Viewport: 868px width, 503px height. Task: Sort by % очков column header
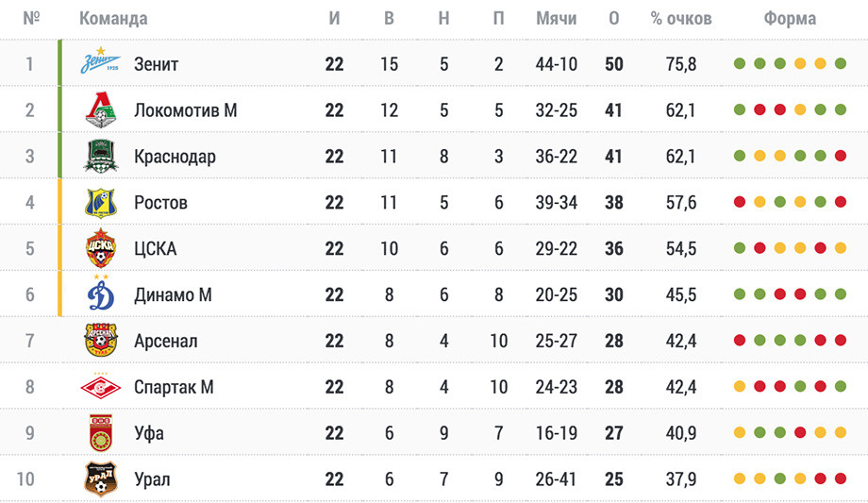[681, 18]
